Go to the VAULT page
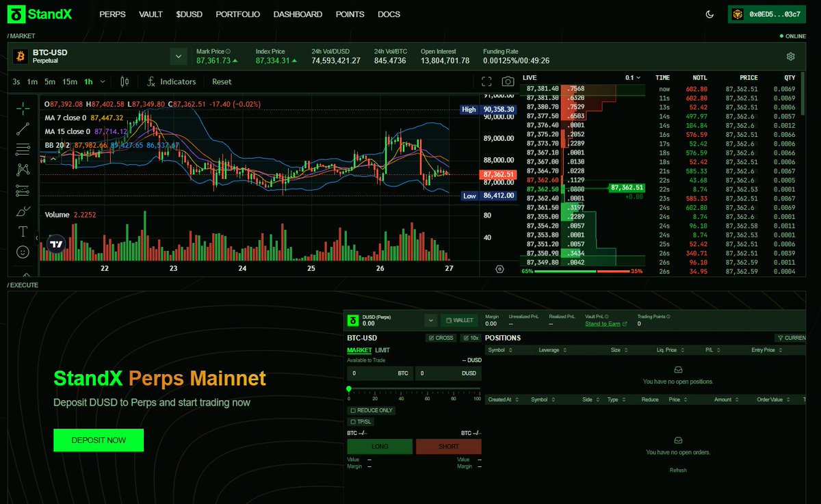The width and height of the screenshot is (821, 504). (151, 14)
